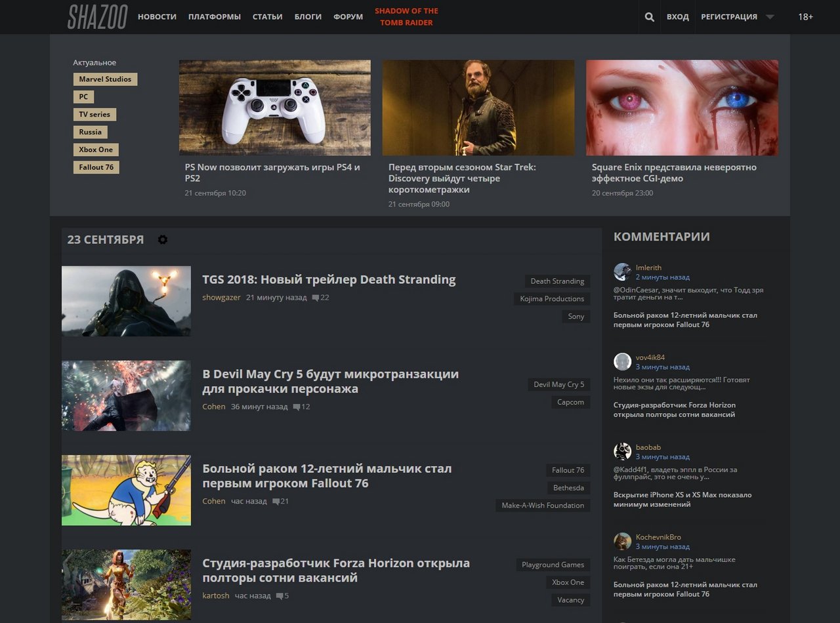Open commenter vov4ik84's username link
The width and height of the screenshot is (840, 623).
(650, 357)
